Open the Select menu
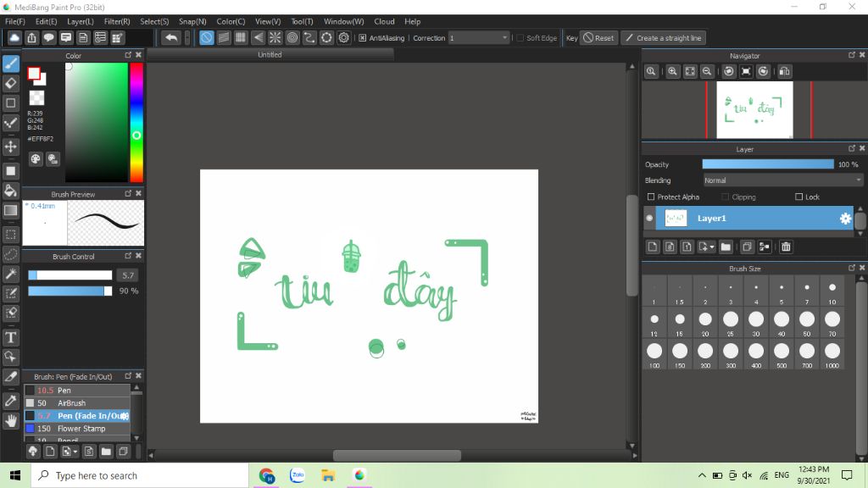This screenshot has height=488, width=868. (x=154, y=21)
